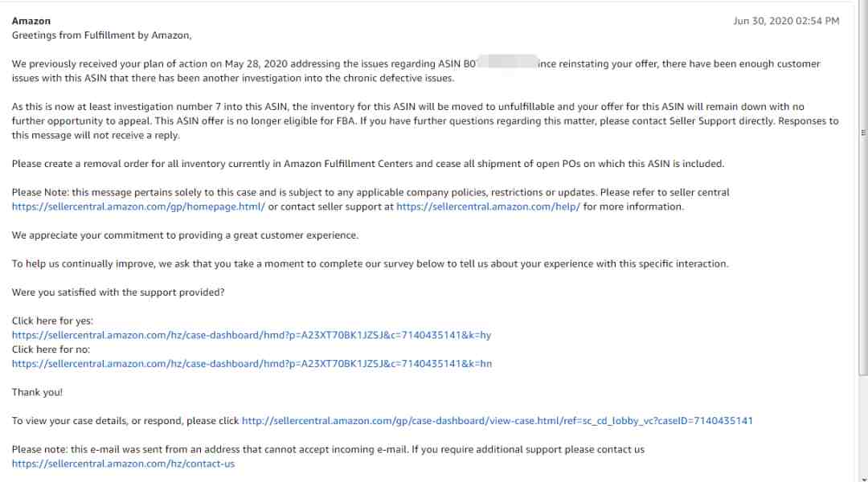Click the survey yes link ending k=hy
The height and width of the screenshot is (482, 868).
pyautogui.click(x=252, y=335)
